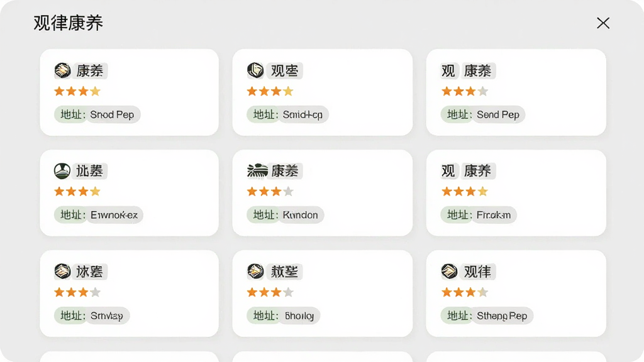The width and height of the screenshot is (644, 362).
Task: Click the 观 badge in the Send Pep card
Action: 448,70
